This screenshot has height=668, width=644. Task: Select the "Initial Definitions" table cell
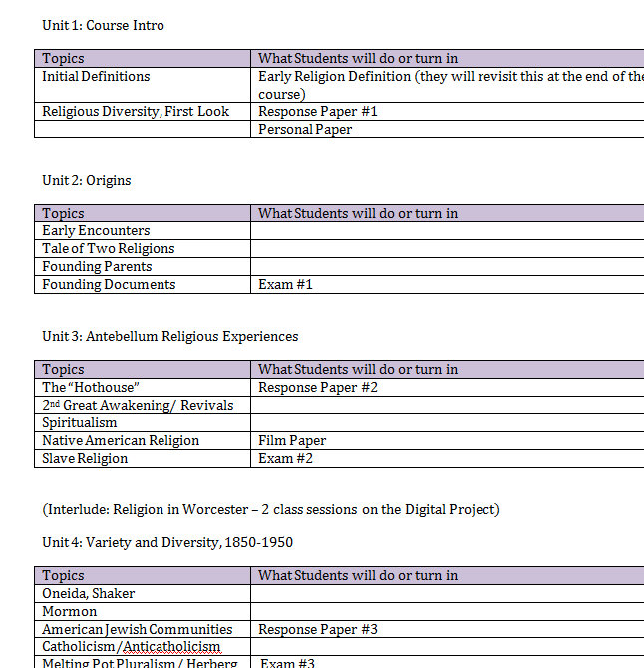(x=143, y=85)
